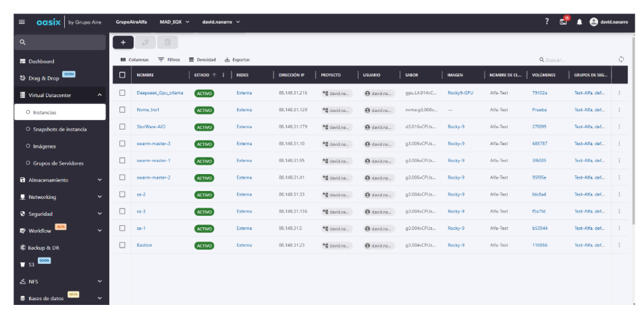
Task: Sort by the Estado column header
Action: point(206,75)
